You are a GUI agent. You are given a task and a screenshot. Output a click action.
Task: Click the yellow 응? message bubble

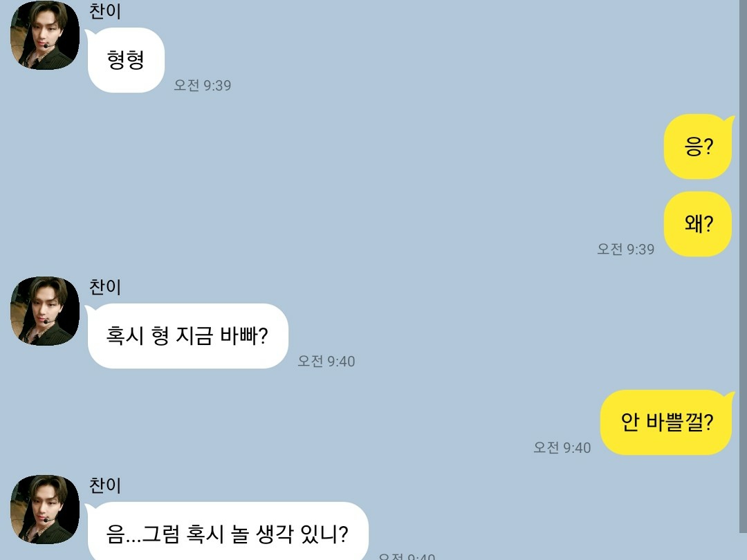click(x=699, y=147)
